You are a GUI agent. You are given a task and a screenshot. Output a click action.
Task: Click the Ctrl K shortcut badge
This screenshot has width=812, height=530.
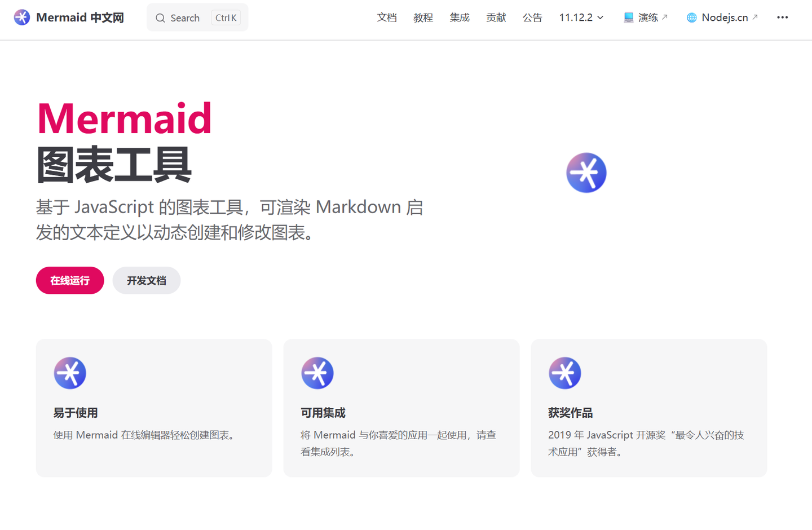coord(226,17)
